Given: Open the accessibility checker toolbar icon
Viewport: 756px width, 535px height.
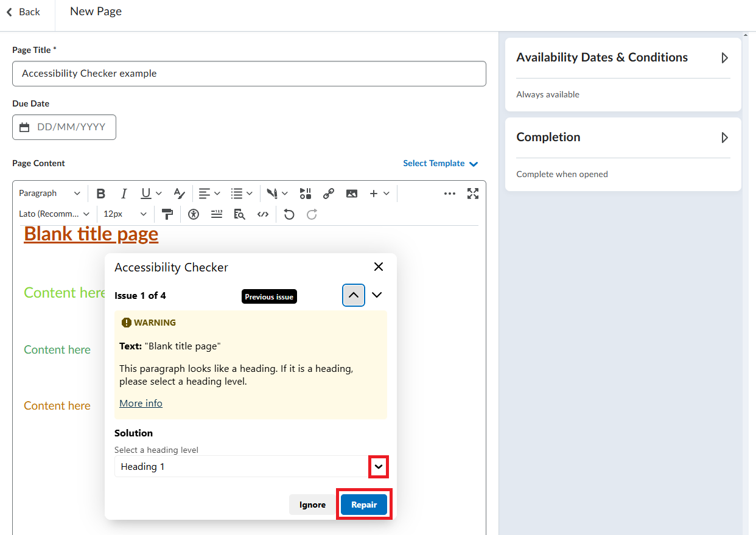Looking at the screenshot, I should click(194, 214).
